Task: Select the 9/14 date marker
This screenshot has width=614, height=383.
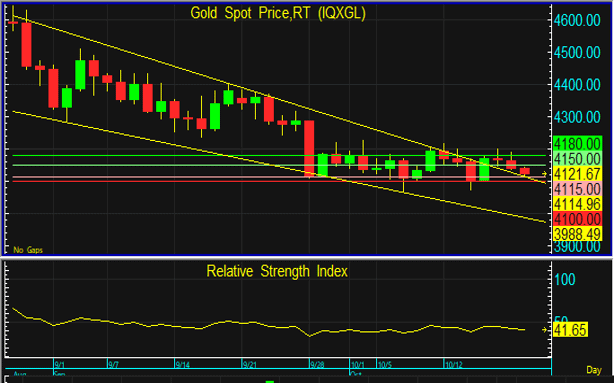Action: click(182, 365)
